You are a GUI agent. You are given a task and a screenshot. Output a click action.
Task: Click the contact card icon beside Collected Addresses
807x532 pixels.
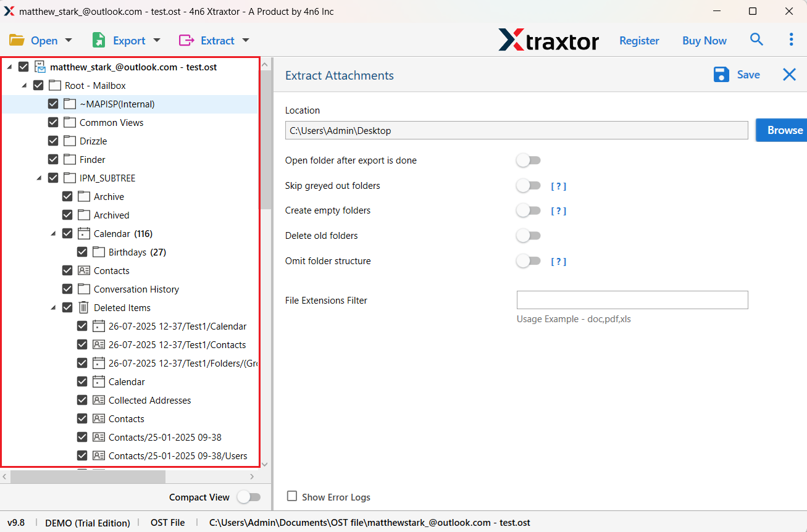[x=99, y=400]
